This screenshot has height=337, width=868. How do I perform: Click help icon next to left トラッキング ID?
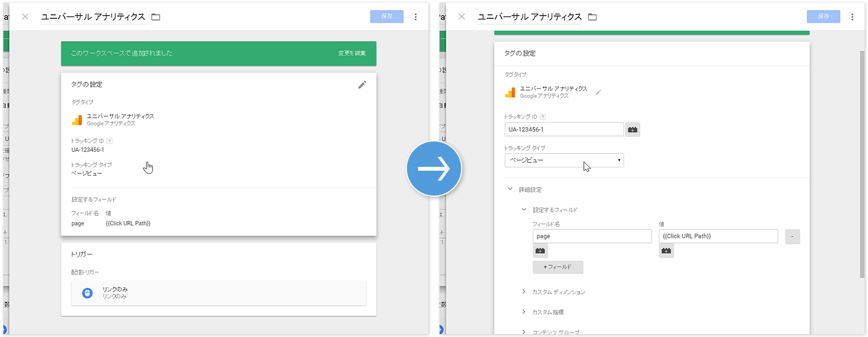[x=109, y=141]
